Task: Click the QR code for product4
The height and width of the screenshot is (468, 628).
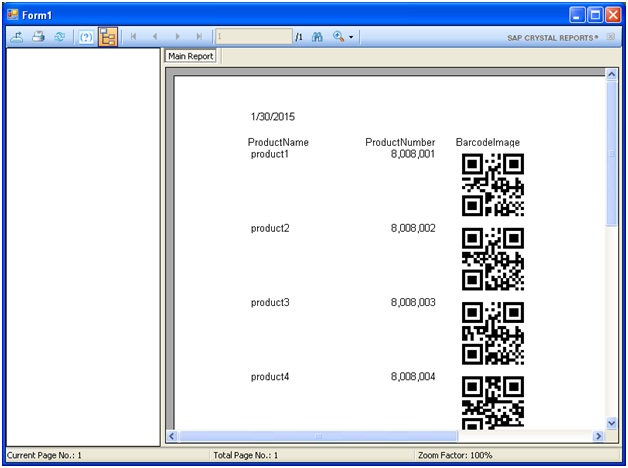Action: coord(493,402)
